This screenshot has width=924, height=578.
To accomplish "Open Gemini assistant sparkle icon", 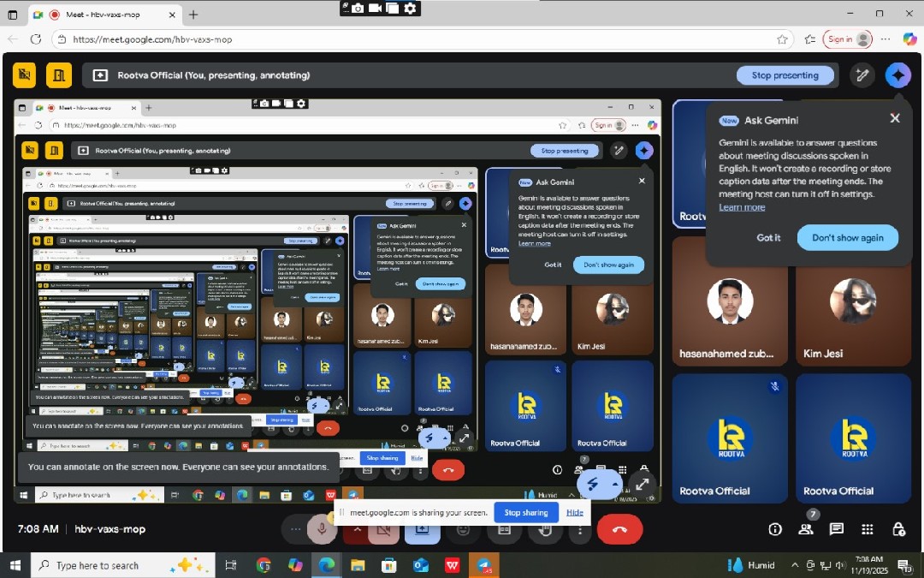I will (897, 75).
